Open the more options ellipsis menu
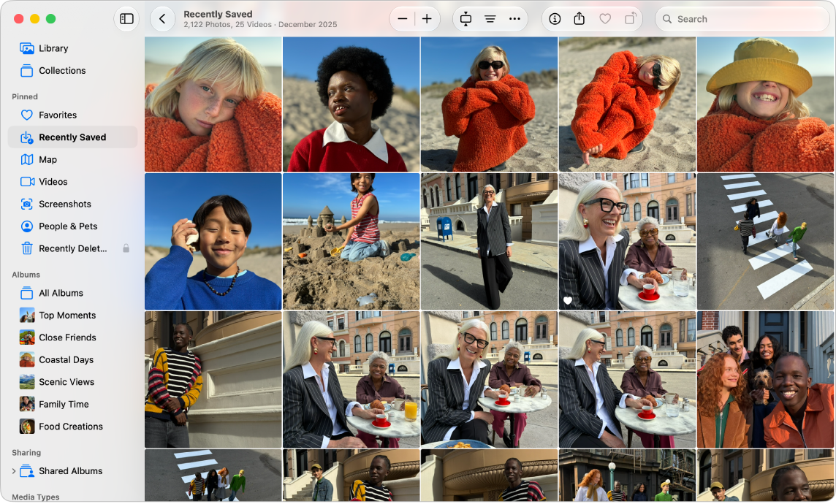The image size is (836, 504). (x=514, y=19)
